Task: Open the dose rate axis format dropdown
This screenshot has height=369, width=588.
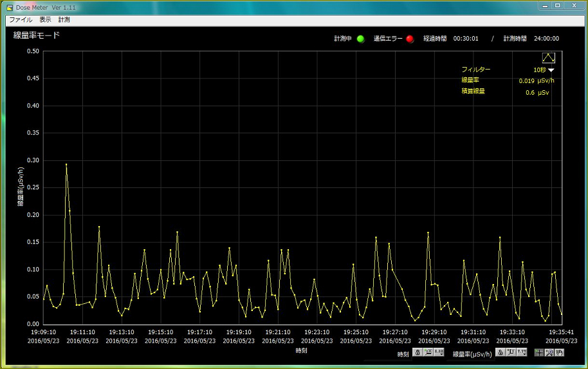Action: [x=520, y=353]
